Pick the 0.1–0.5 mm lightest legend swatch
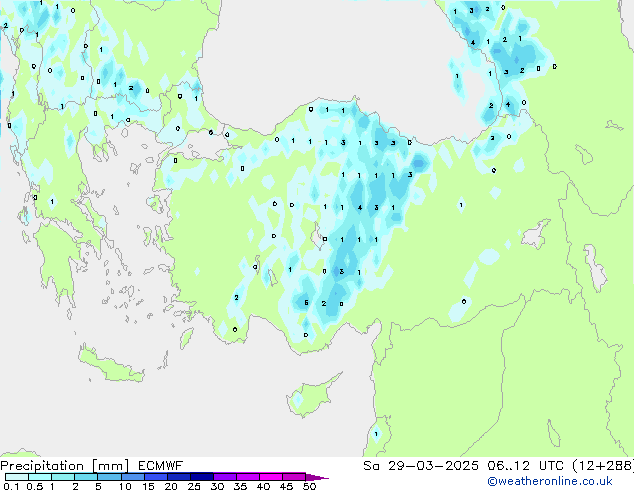Screen dimensions: 634x490 point(17,477)
